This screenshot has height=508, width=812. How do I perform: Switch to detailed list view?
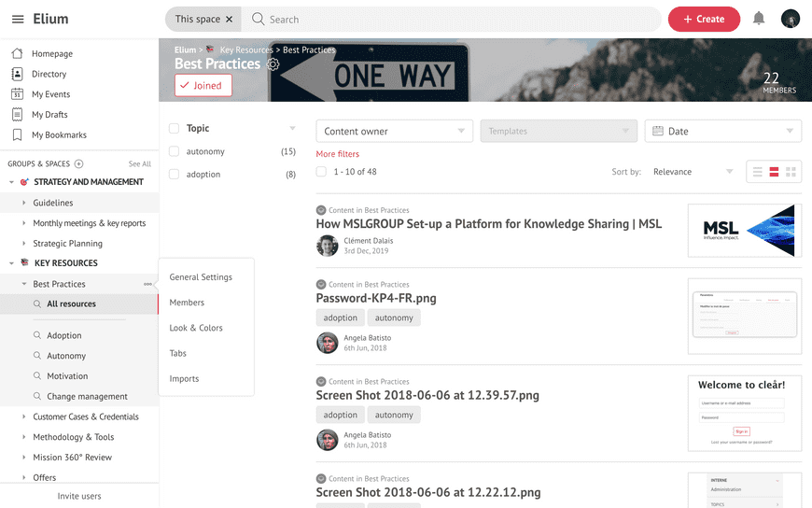(x=774, y=172)
